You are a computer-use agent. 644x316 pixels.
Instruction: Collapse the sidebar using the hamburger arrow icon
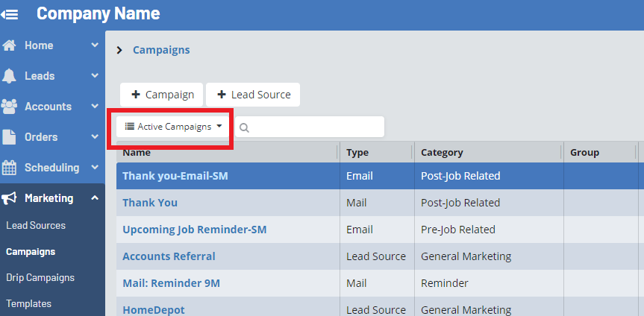coord(10,14)
